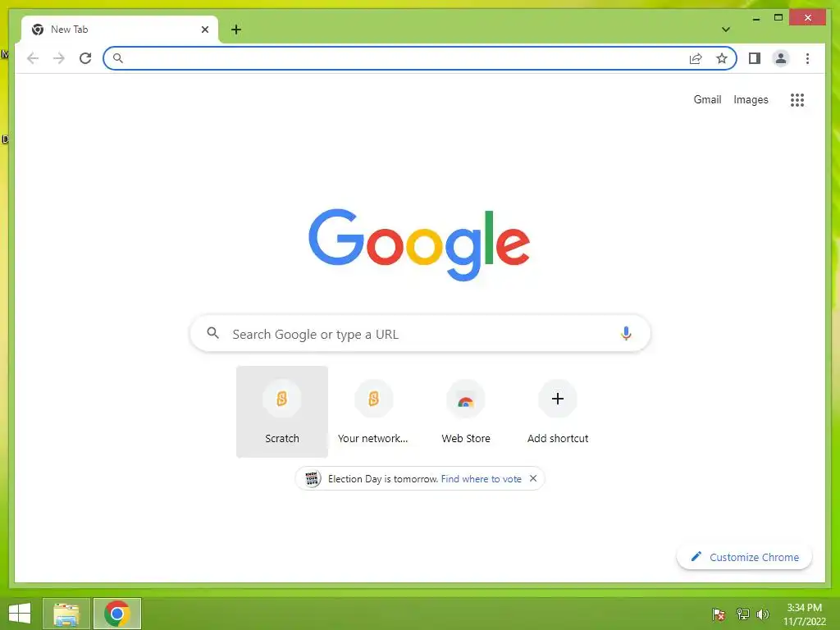Click the Know Your Vote badge icon
840x630 pixels.
coord(312,478)
